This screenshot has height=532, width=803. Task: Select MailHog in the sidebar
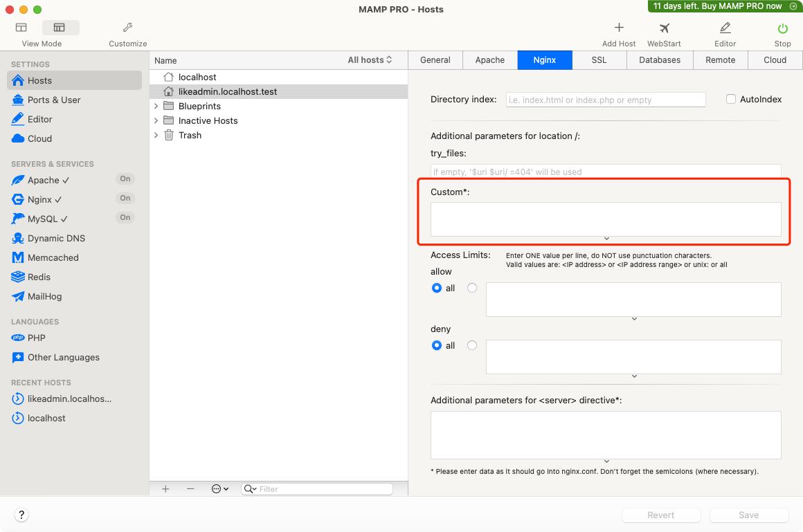[x=44, y=296]
